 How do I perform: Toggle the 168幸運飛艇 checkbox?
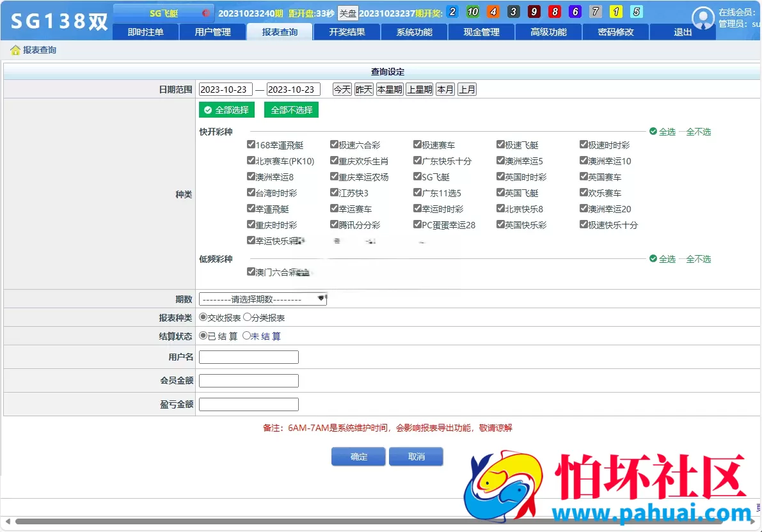click(251, 145)
